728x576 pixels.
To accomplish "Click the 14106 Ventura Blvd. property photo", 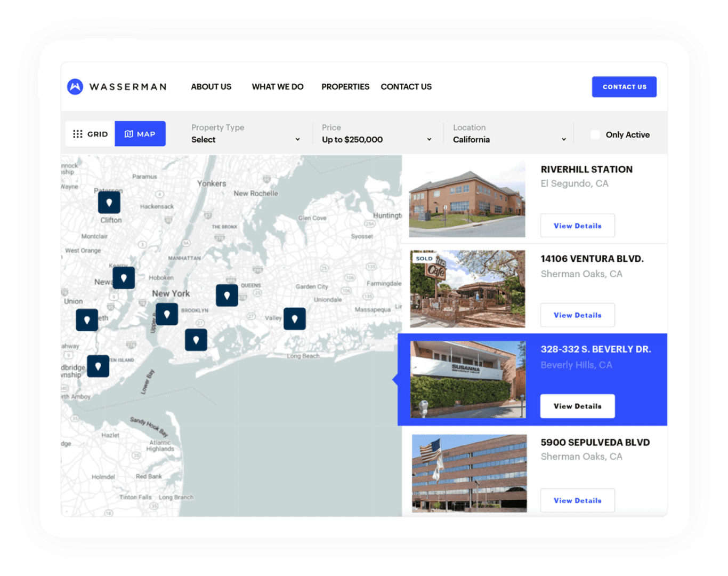I will click(x=467, y=289).
